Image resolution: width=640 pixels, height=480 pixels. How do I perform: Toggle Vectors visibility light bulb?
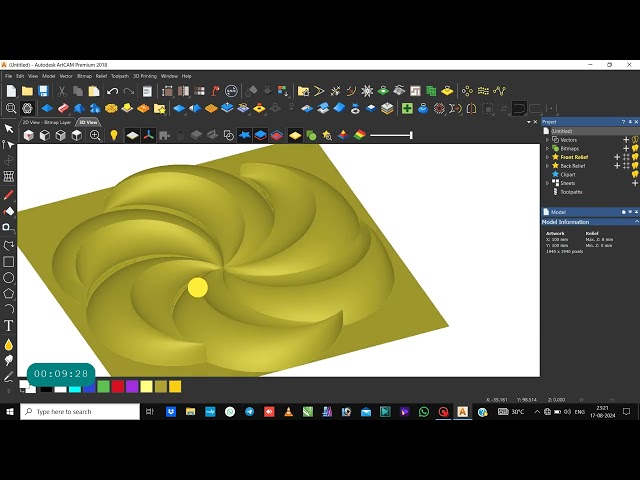(x=635, y=140)
